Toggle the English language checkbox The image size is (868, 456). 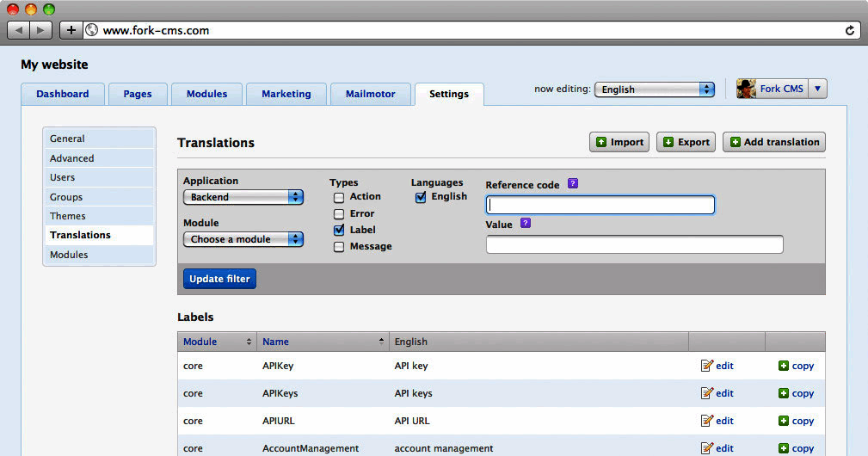[421, 197]
